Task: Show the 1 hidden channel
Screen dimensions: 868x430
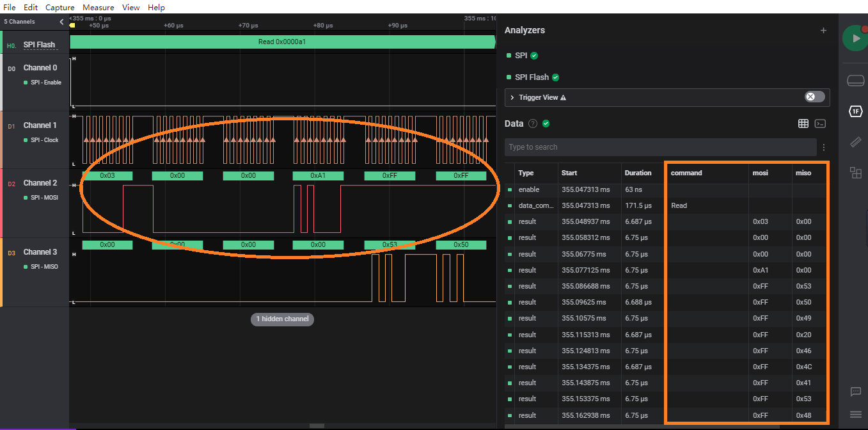Action: 282,319
